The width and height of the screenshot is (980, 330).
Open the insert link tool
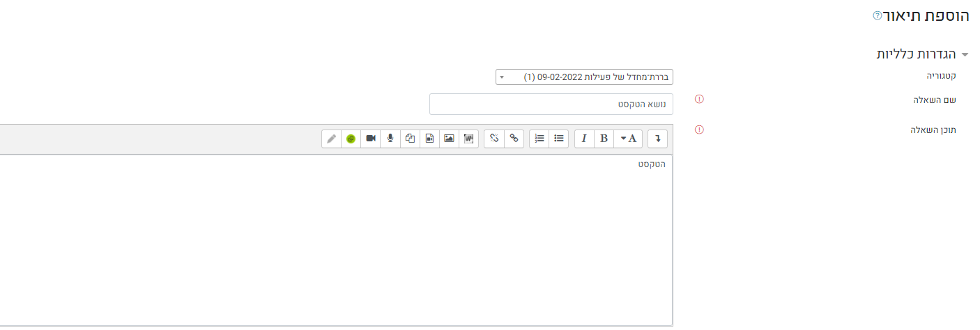pos(514,139)
